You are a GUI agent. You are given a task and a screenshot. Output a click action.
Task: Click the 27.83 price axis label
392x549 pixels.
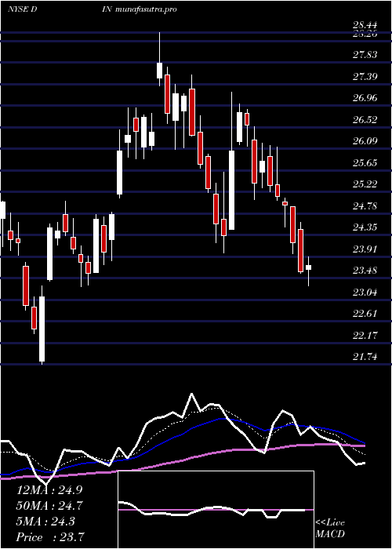point(365,55)
